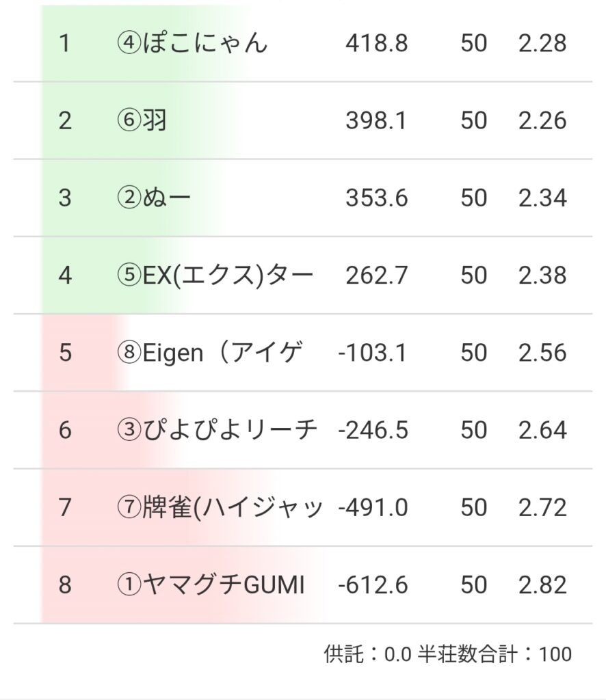Click average placement 2.28
This screenshot has height=700, width=606.
[542, 44]
